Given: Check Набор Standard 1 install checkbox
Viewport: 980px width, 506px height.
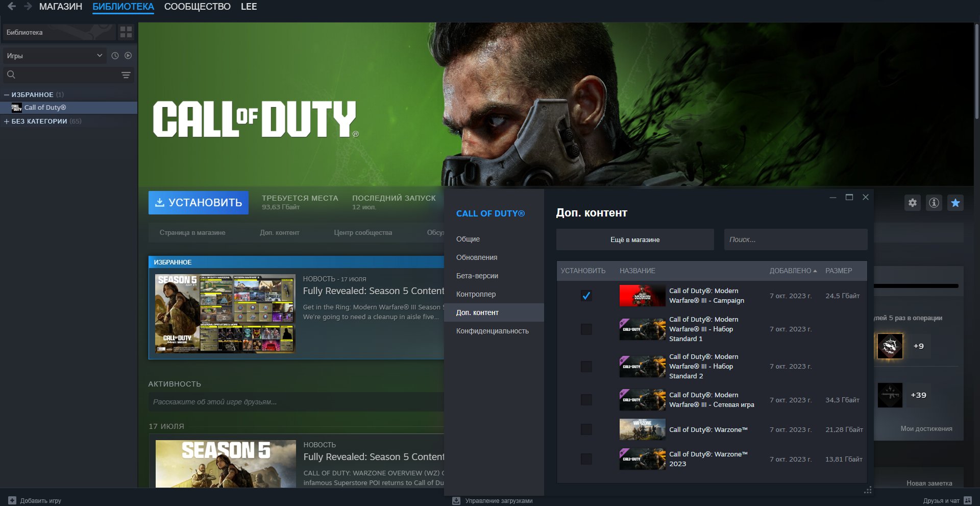Looking at the screenshot, I should [x=586, y=329].
